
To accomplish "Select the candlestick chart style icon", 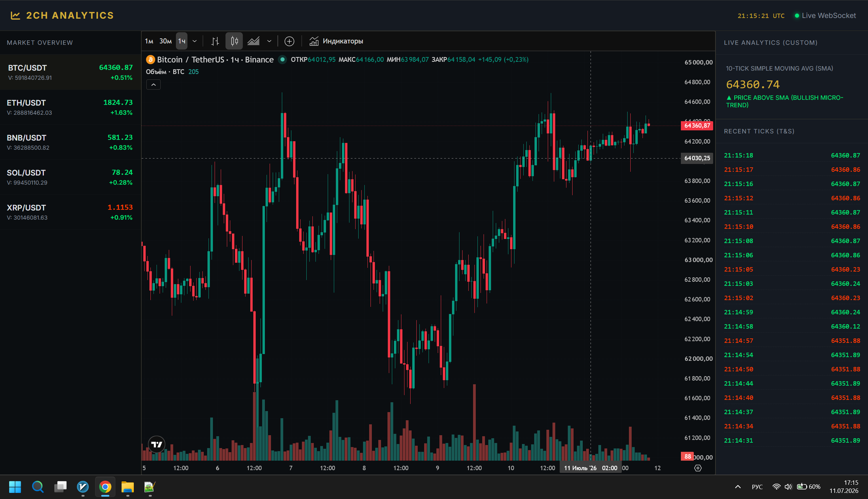I will (x=234, y=41).
